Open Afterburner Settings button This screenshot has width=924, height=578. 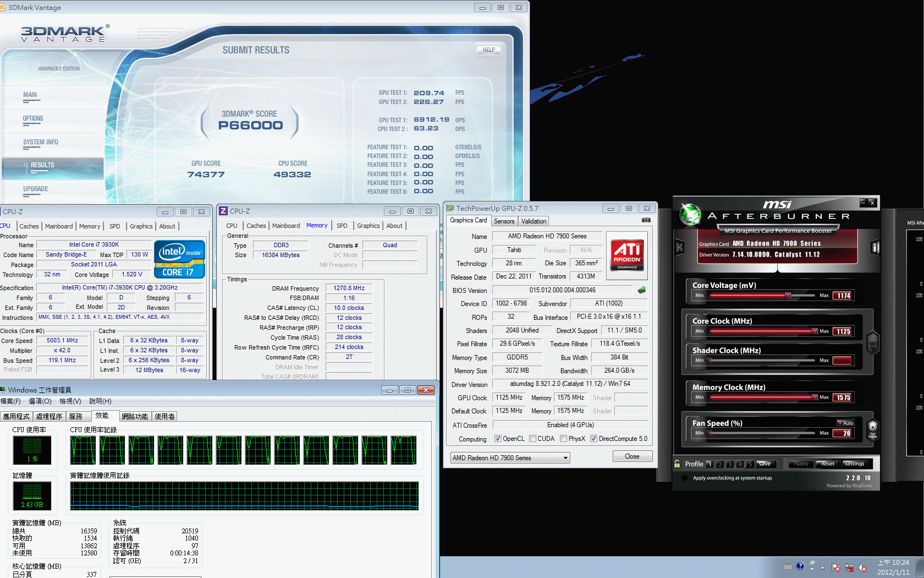(854, 464)
